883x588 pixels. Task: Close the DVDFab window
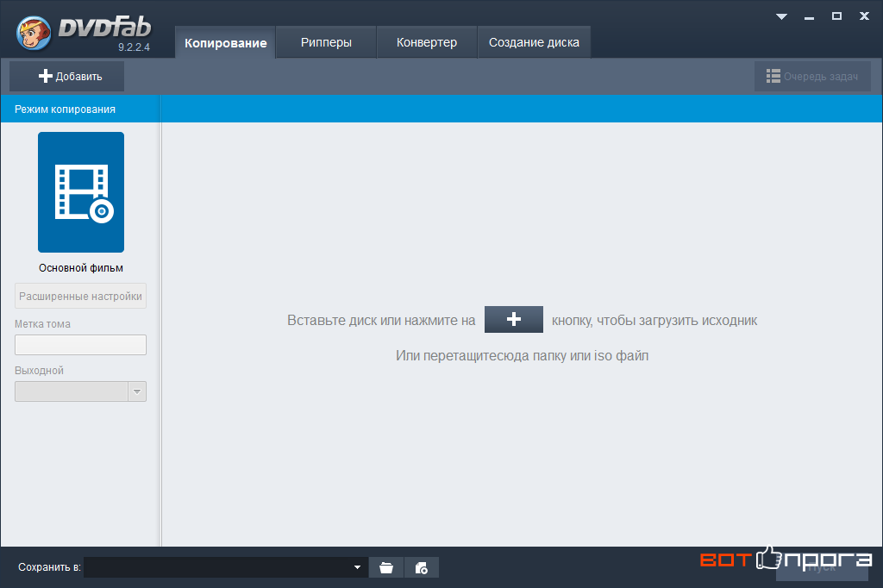[x=864, y=16]
